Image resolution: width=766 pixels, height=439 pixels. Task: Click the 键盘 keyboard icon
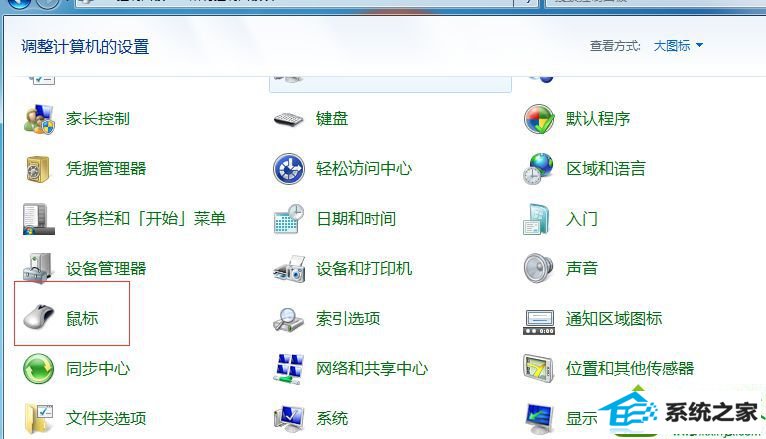pyautogui.click(x=289, y=119)
